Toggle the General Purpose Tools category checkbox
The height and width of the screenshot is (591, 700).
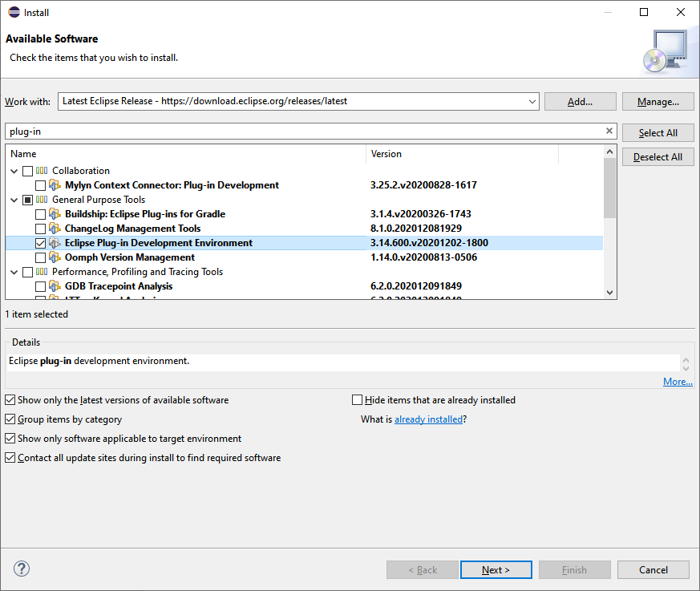click(28, 200)
